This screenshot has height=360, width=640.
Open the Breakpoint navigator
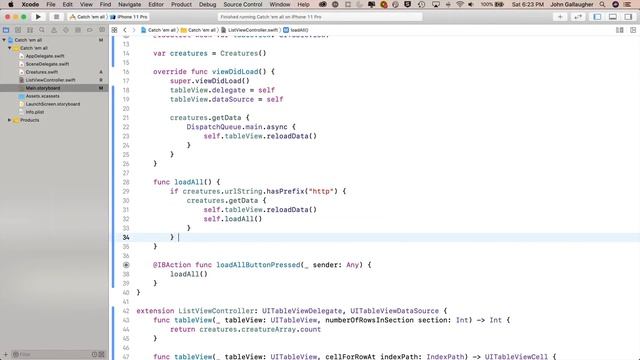coord(90,30)
